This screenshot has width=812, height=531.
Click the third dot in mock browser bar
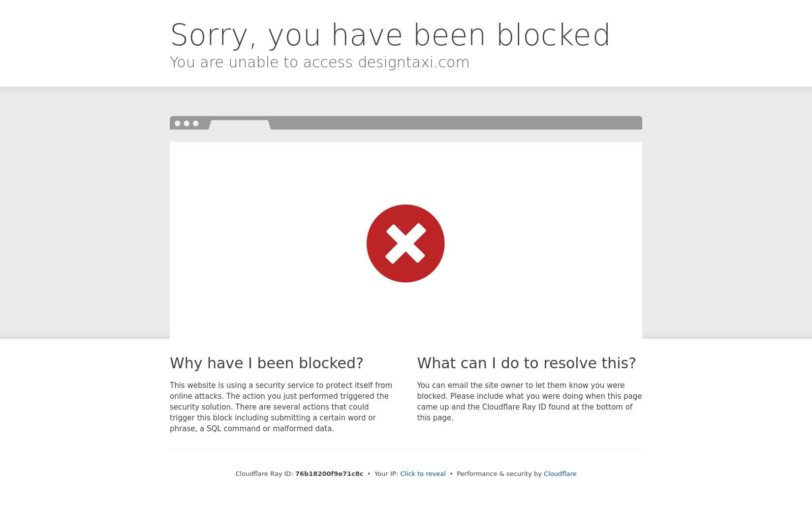(196, 123)
